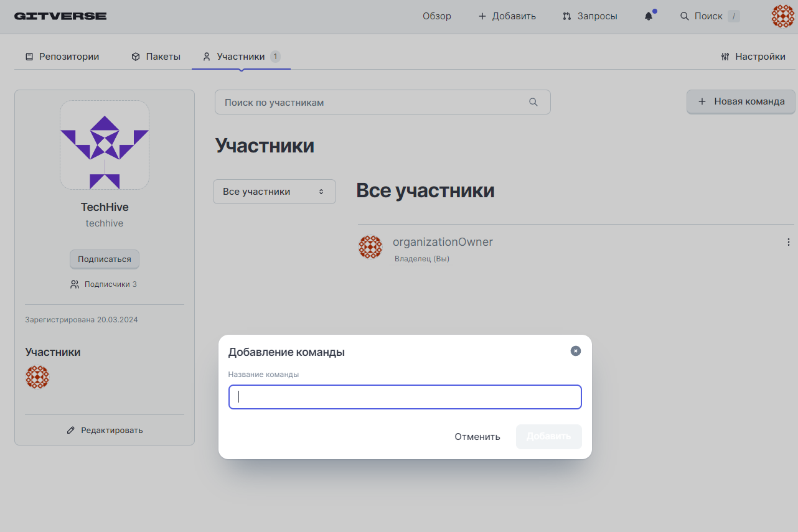Open the organizationOwner profile link
Image resolution: width=798 pixels, height=532 pixels.
click(x=443, y=242)
